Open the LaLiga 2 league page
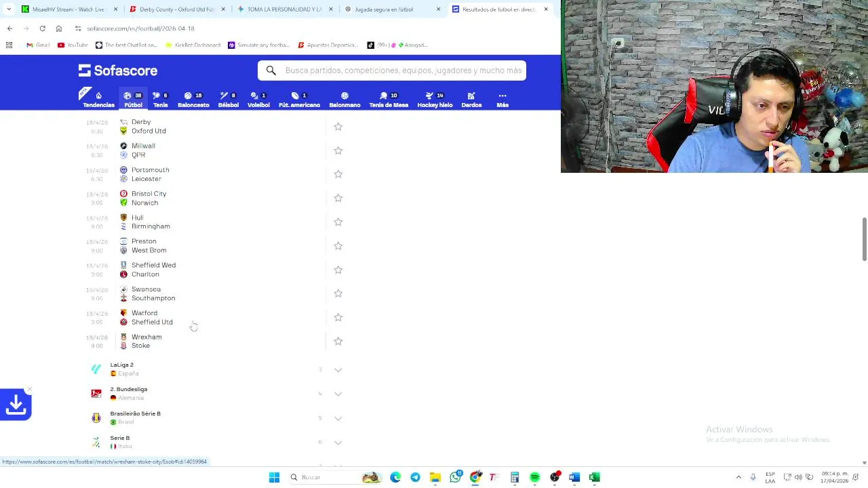Screen dimensions: 868x488 (x=122, y=365)
